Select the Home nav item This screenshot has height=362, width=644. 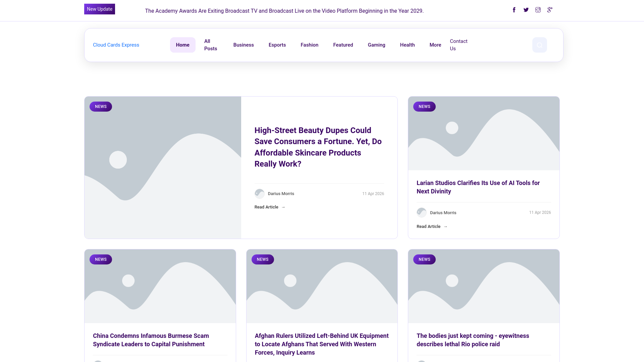pyautogui.click(x=182, y=45)
